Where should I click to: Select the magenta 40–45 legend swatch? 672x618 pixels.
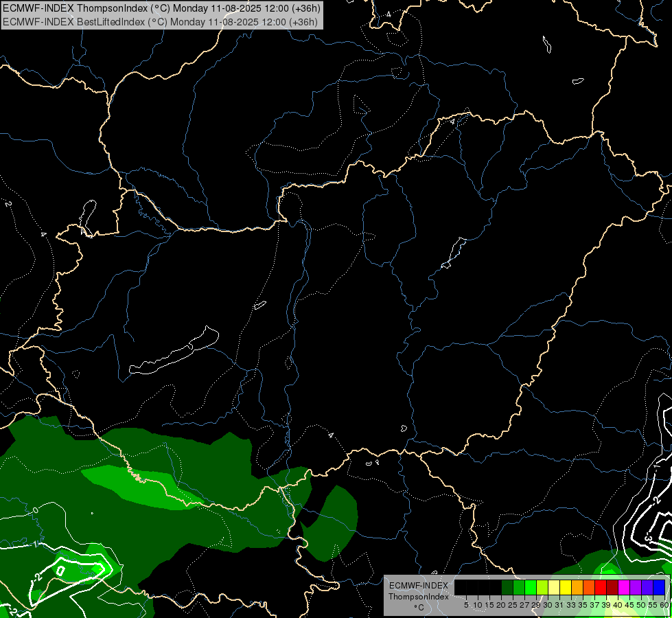[624, 587]
